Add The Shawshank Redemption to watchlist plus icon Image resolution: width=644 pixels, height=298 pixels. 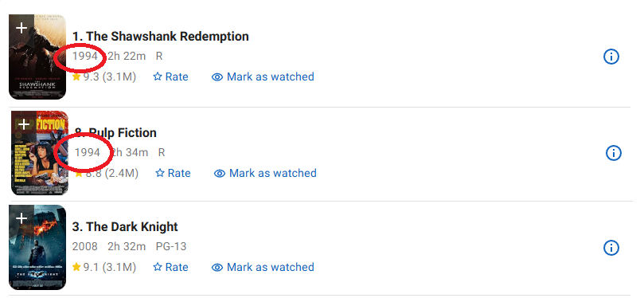[21, 28]
